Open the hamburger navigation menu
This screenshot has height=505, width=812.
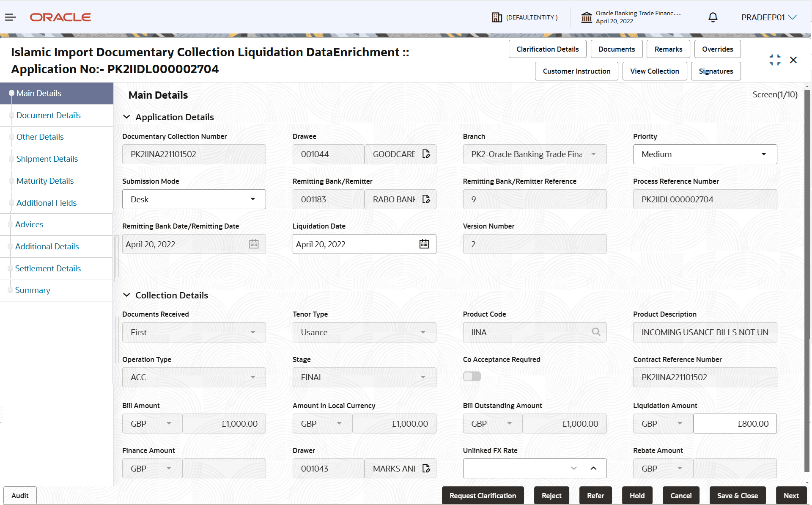(10, 17)
